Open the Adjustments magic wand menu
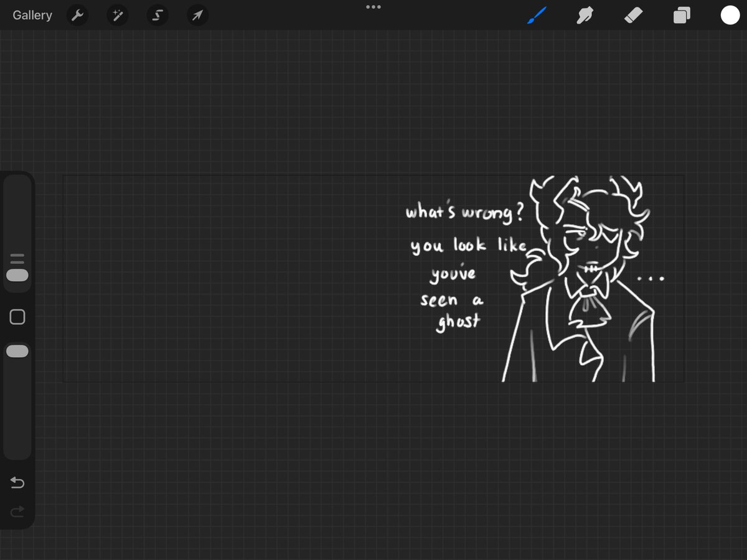The width and height of the screenshot is (747, 560). [x=117, y=16]
